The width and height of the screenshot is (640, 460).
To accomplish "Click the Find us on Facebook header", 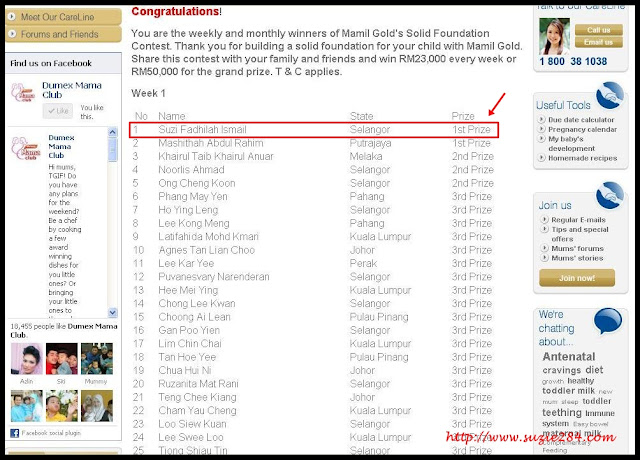I will pos(51,63).
